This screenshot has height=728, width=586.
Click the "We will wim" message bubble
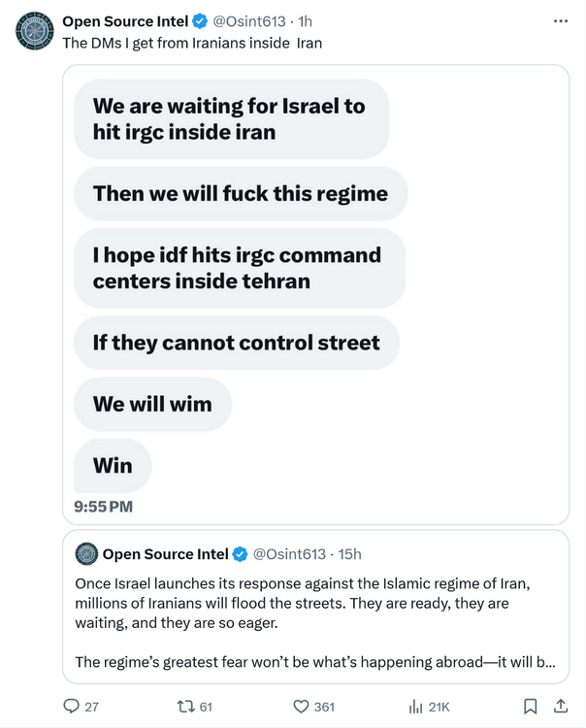pyautogui.click(x=152, y=404)
